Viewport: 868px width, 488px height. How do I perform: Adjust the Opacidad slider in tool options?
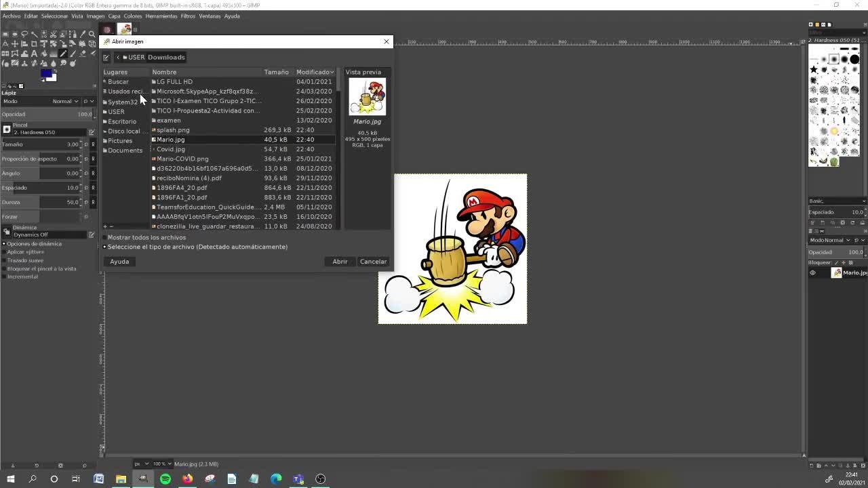46,115
